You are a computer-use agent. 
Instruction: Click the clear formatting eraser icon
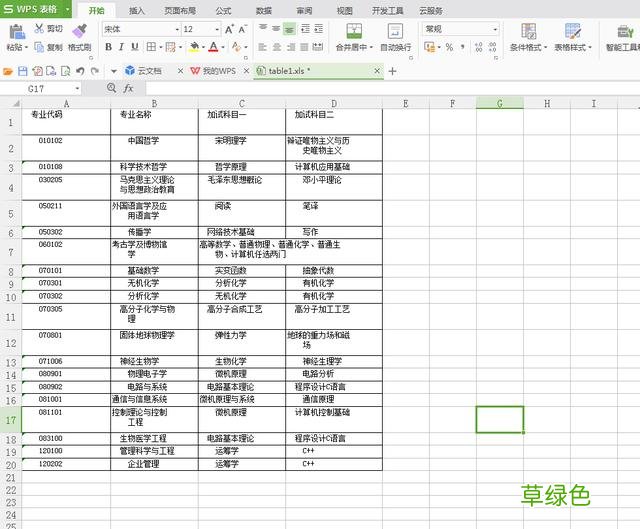click(236, 47)
